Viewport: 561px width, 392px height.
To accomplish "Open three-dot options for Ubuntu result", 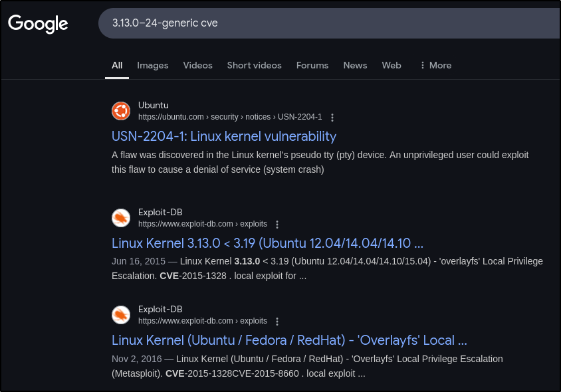I will click(x=332, y=118).
